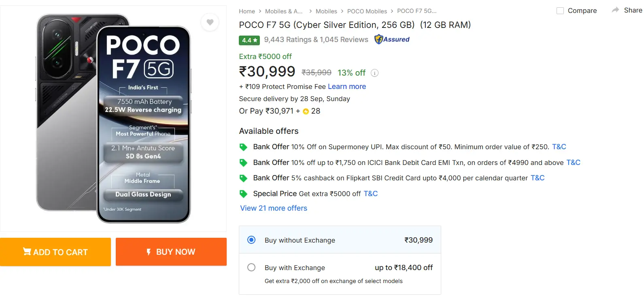Choose Buy with Exchange option
644x298 pixels.
pyautogui.click(x=251, y=267)
